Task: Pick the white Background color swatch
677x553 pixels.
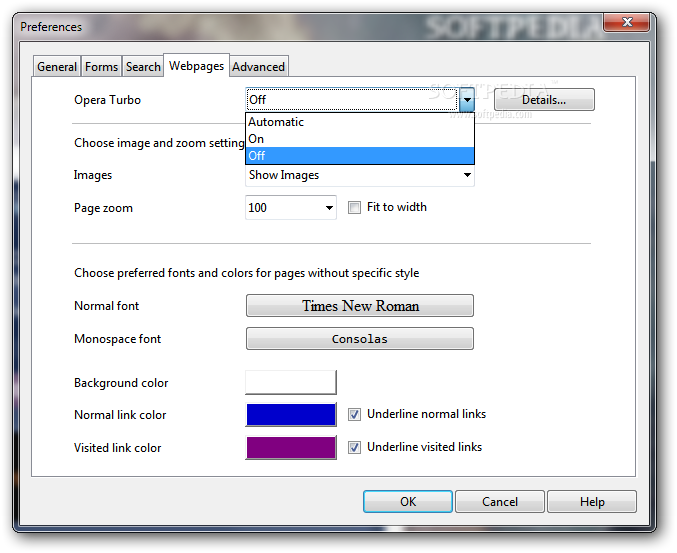Action: pos(291,382)
